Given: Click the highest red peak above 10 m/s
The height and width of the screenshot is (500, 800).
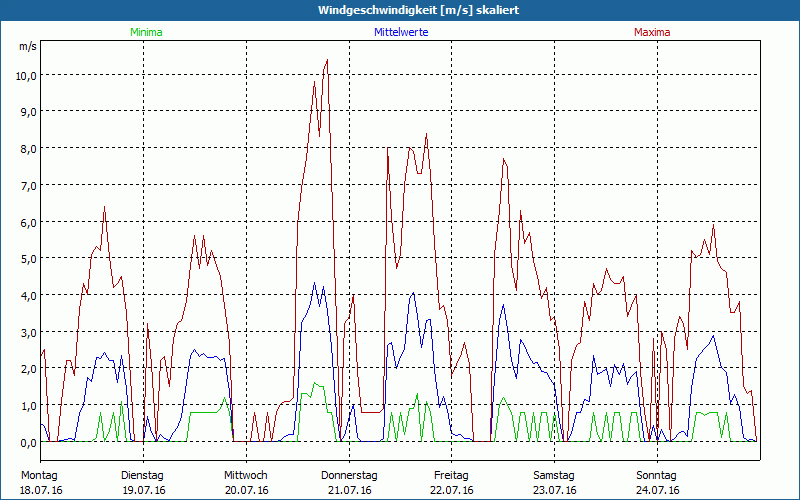Looking at the screenshot, I should point(327,60).
